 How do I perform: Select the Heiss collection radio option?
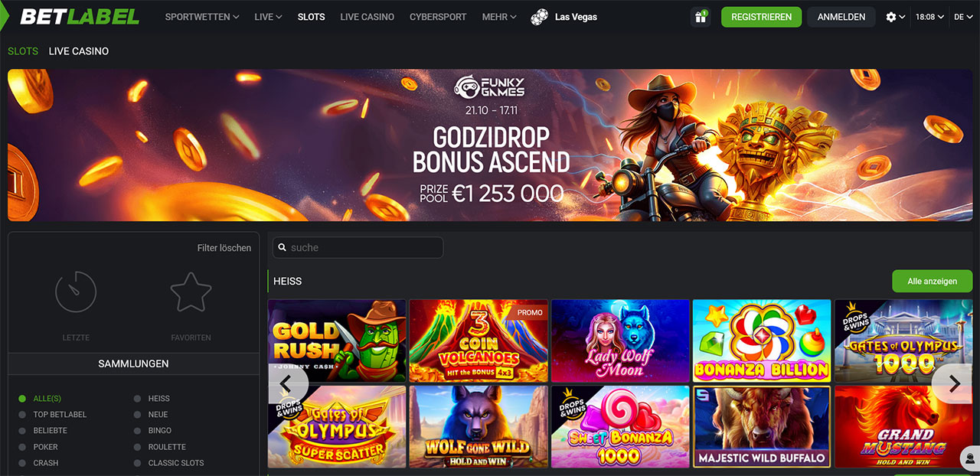click(x=137, y=399)
